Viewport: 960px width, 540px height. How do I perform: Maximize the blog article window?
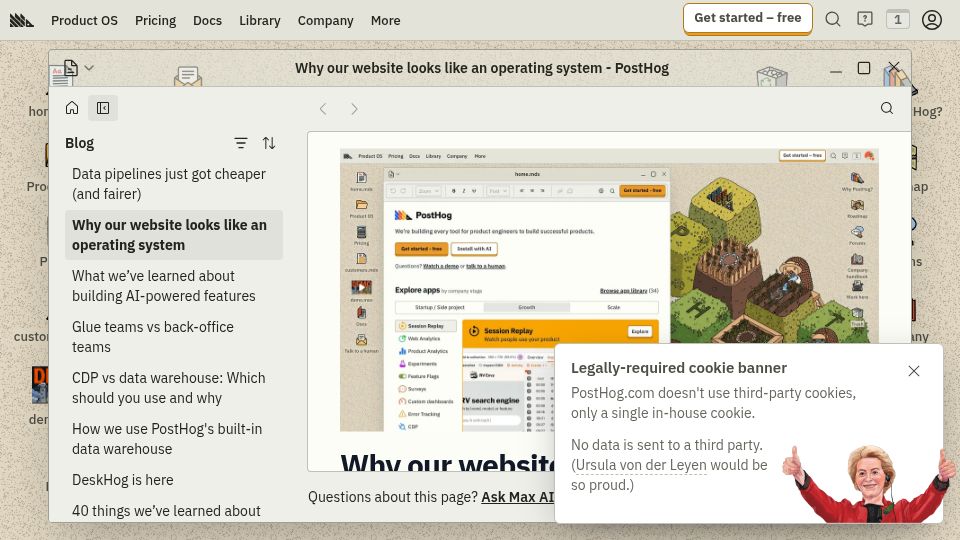(x=864, y=68)
